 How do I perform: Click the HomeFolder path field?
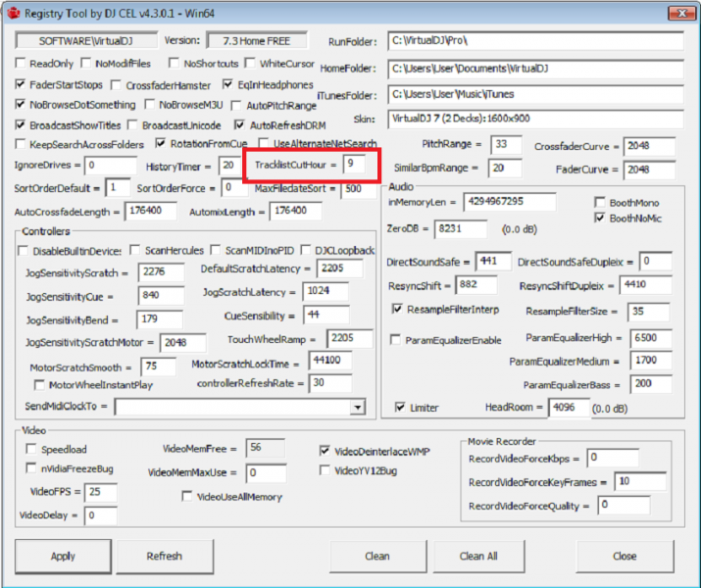point(535,69)
